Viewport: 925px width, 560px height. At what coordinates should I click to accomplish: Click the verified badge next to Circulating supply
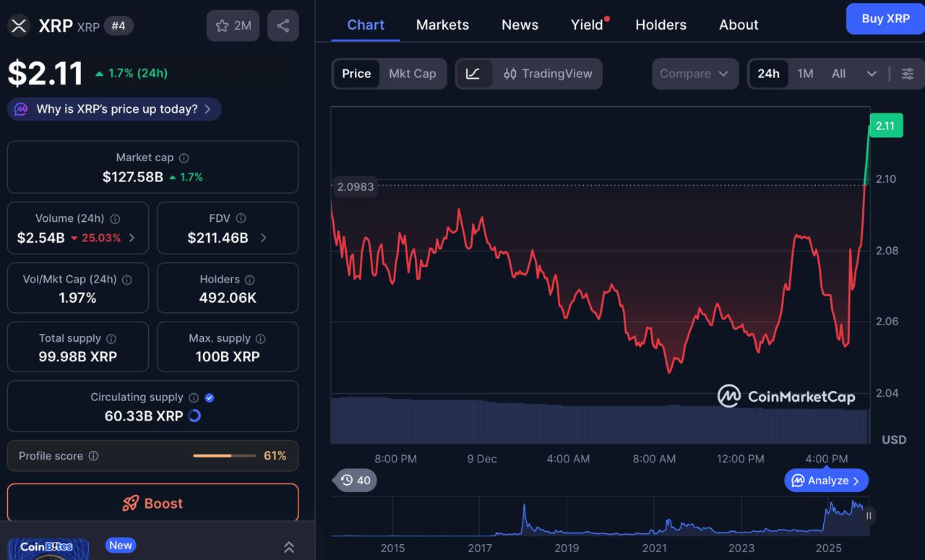tap(210, 397)
